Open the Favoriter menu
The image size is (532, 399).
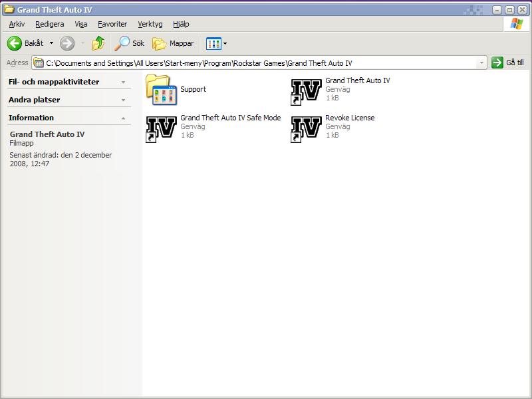tap(112, 24)
